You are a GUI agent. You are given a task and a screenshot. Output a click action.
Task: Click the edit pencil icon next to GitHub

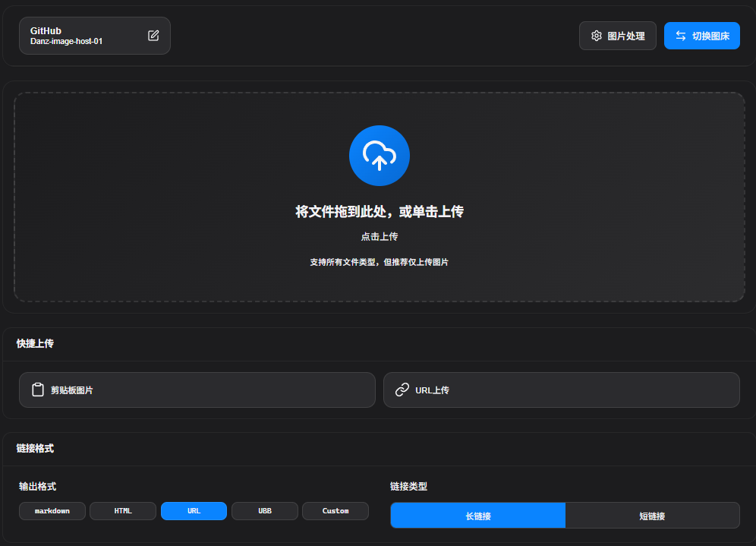[x=153, y=35]
